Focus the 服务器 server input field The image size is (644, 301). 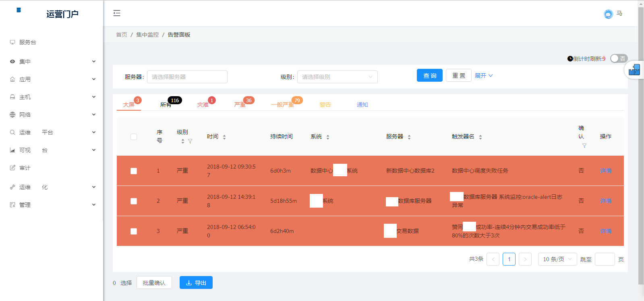(187, 77)
